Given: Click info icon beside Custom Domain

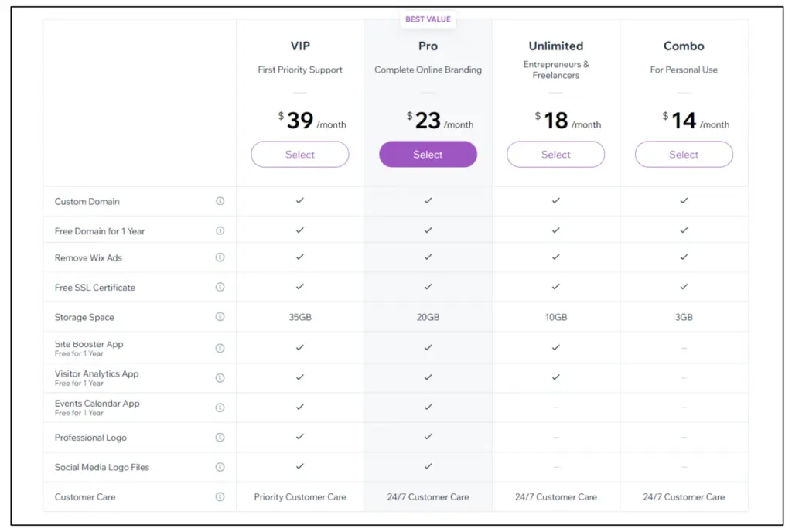Looking at the screenshot, I should pyautogui.click(x=220, y=201).
